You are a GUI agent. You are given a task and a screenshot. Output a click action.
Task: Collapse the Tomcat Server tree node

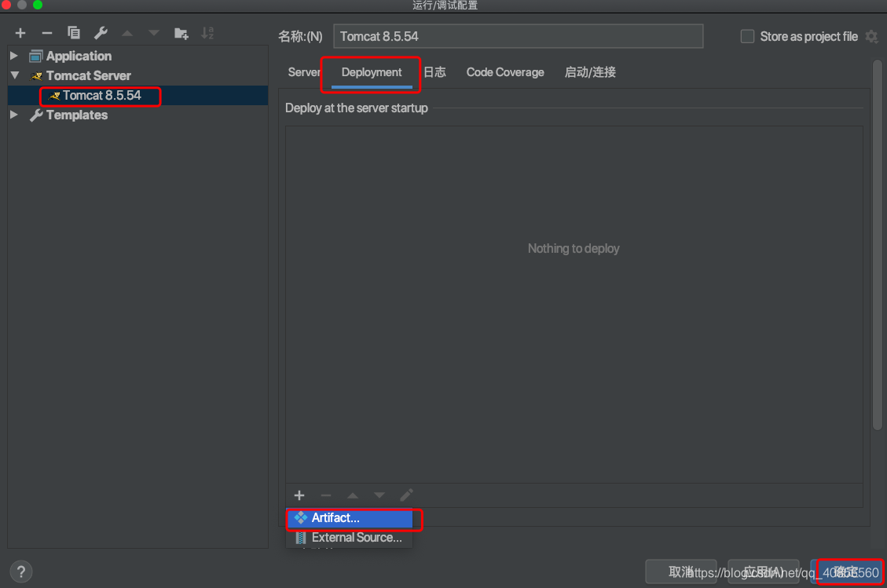[x=15, y=75]
